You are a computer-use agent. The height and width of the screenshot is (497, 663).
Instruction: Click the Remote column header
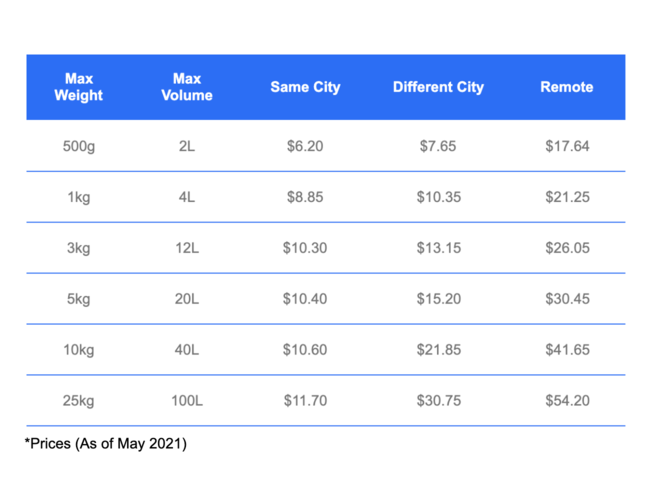tap(567, 87)
